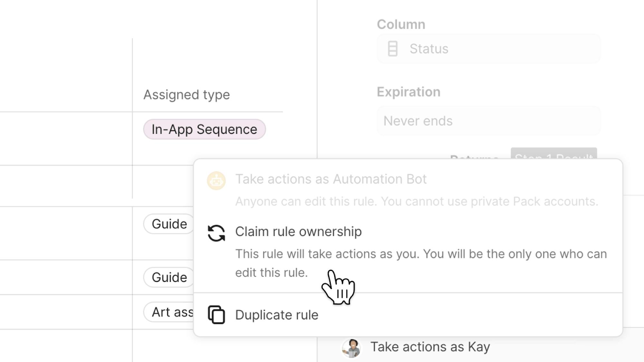Choose Duplicate rule from the menu
This screenshot has width=644, height=362.
coord(276,315)
